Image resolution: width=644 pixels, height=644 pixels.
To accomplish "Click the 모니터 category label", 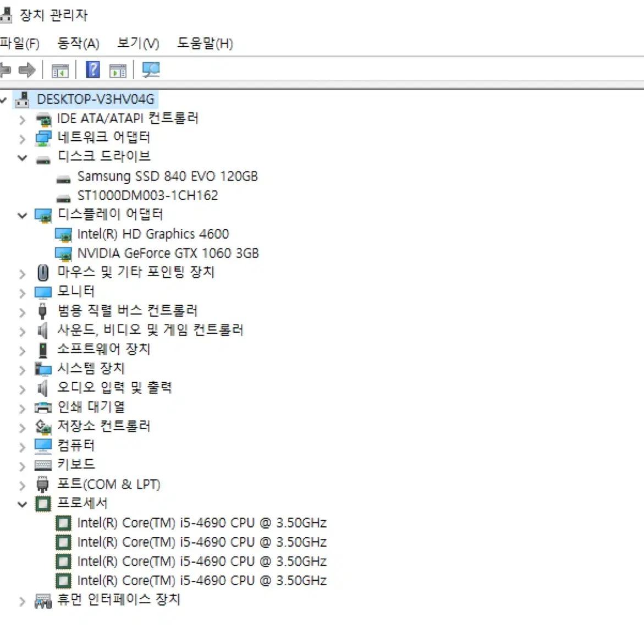I will 76,291.
